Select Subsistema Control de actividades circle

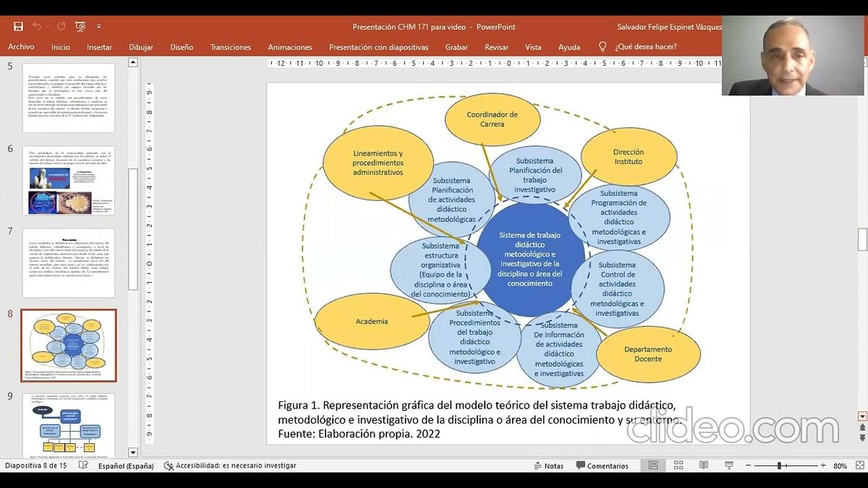point(618,289)
